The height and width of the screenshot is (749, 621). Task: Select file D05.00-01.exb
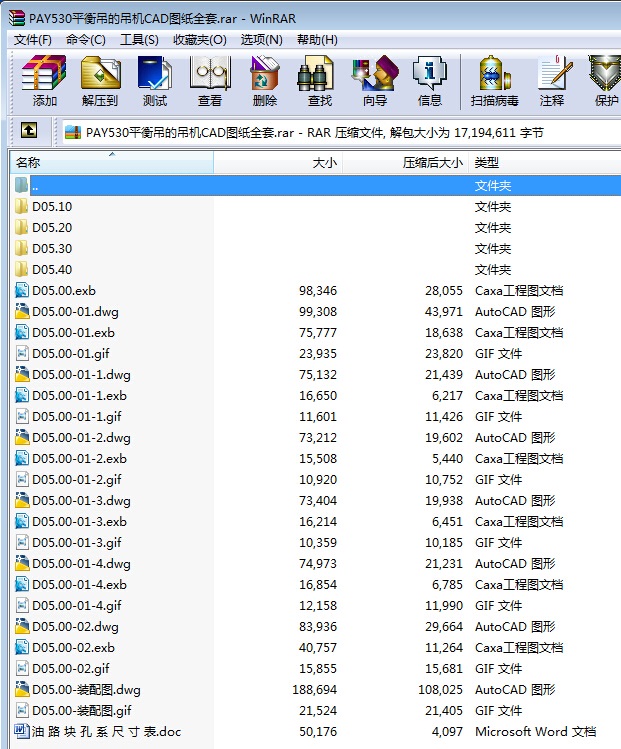(73, 332)
